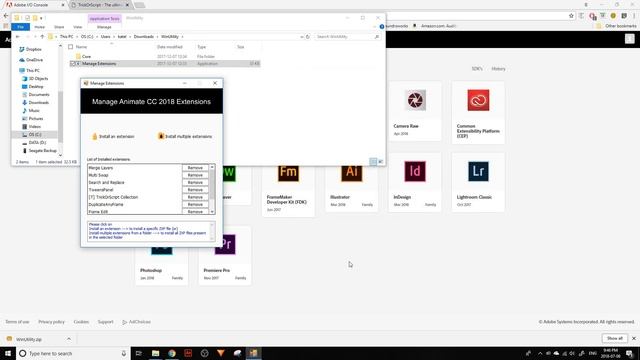
Task: Open Windows Start menu
Action: coord(8,353)
